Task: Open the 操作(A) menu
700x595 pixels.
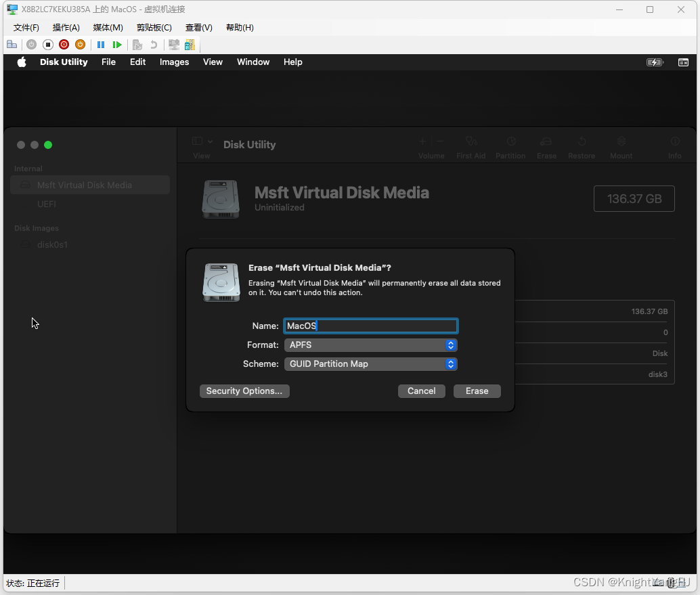Action: pos(66,28)
